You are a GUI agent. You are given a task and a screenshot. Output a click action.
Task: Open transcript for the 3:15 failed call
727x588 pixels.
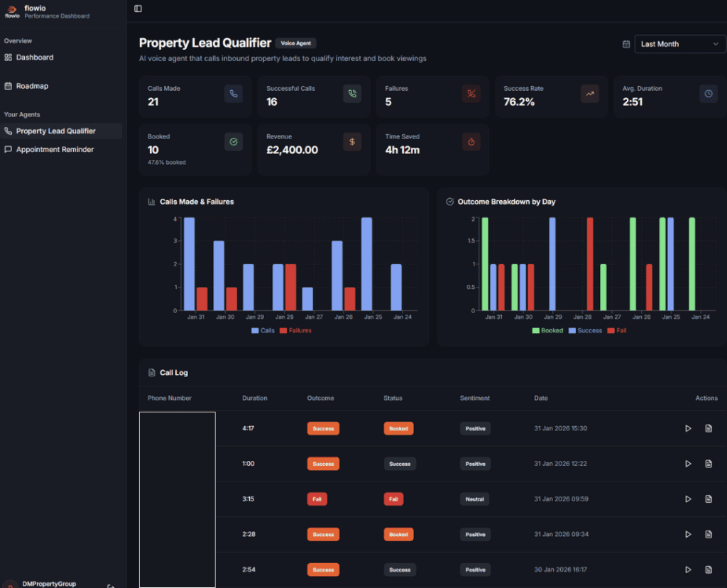tap(708, 499)
